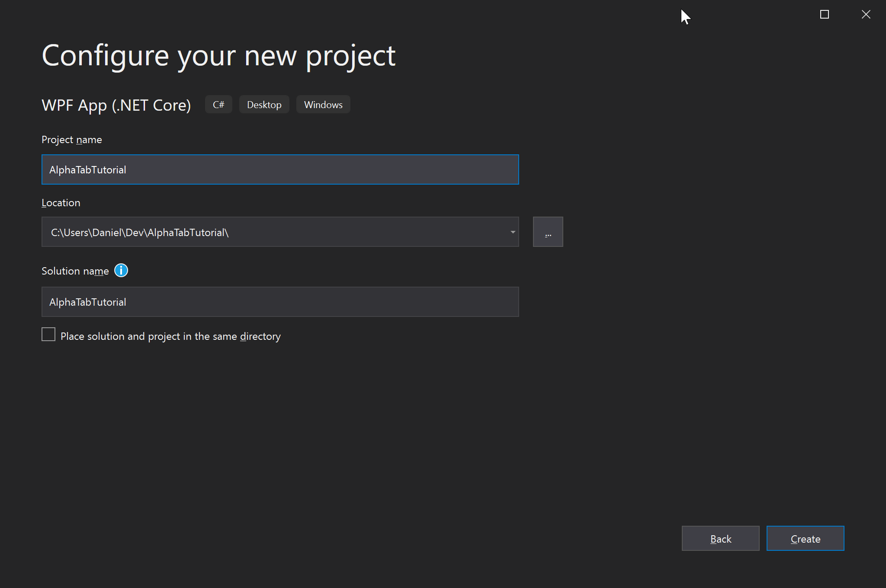
Task: Expand the Location dropdown arrow
Action: pos(513,232)
